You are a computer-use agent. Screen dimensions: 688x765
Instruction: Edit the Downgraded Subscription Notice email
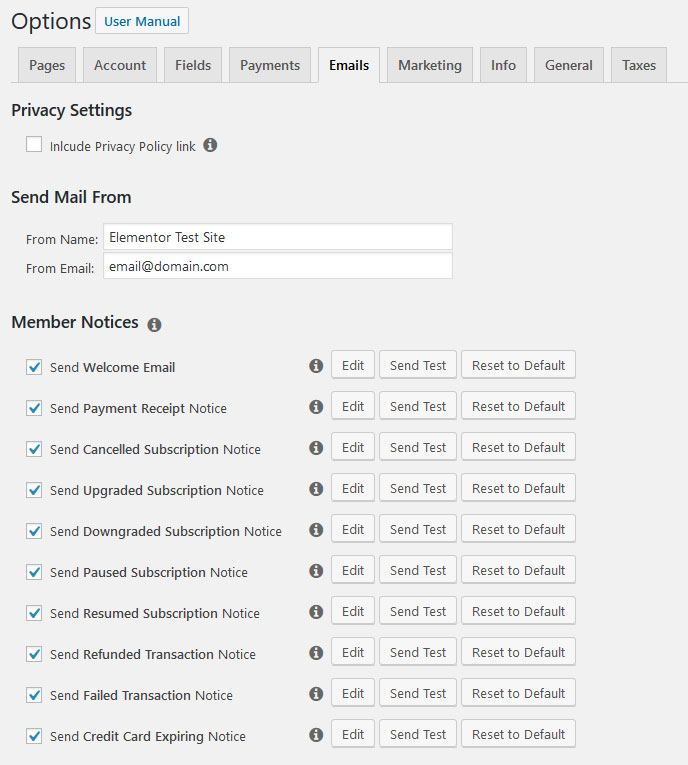pos(353,529)
